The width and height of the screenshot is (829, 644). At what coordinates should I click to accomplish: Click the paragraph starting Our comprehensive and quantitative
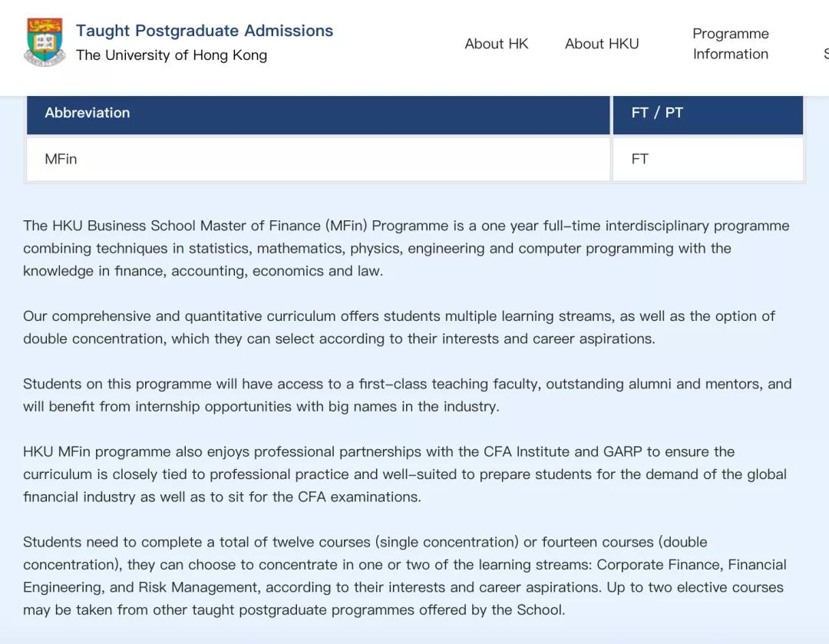coord(398,327)
